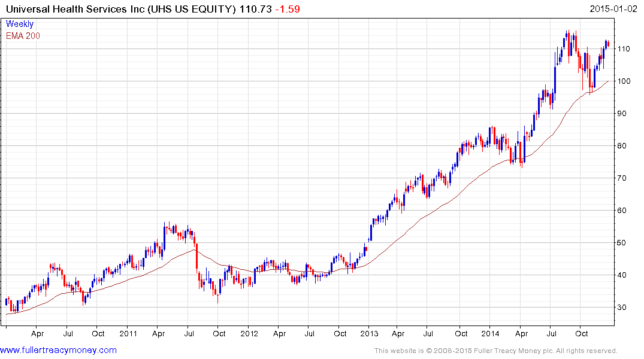The image size is (644, 359).
Task: Select the Weekly interval label
Action: tap(20, 24)
